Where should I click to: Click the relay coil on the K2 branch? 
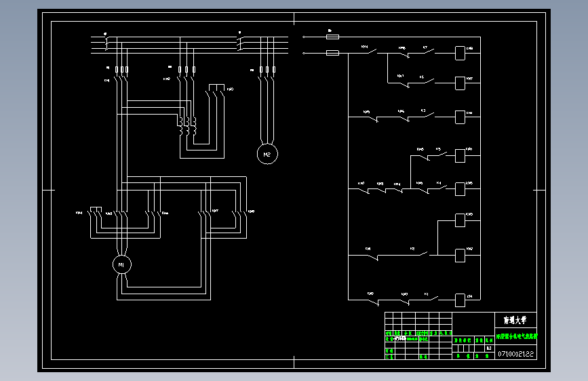point(460,256)
